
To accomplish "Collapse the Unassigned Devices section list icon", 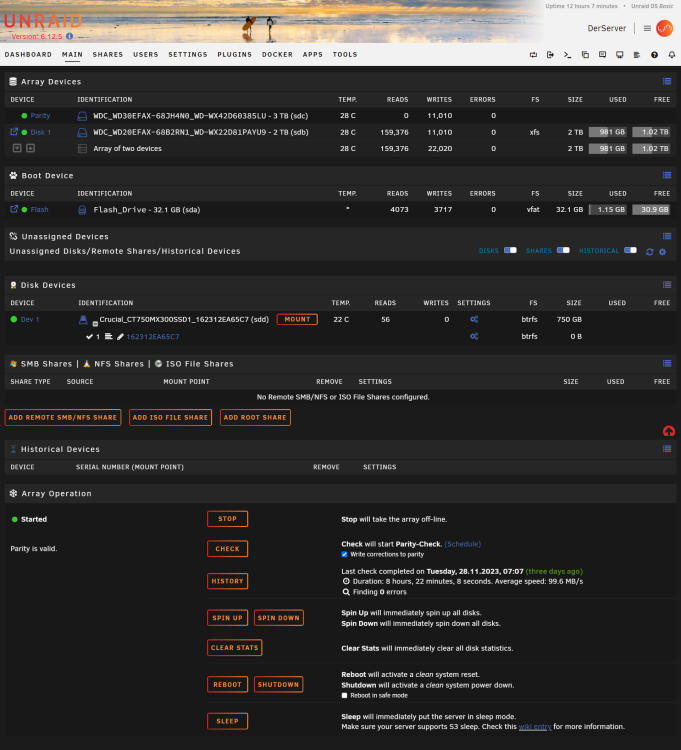I will pos(667,236).
